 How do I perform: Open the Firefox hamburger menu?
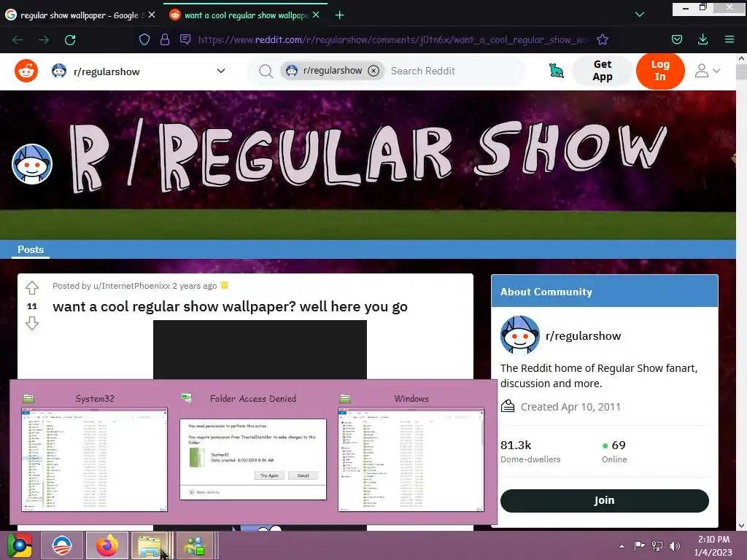729,39
